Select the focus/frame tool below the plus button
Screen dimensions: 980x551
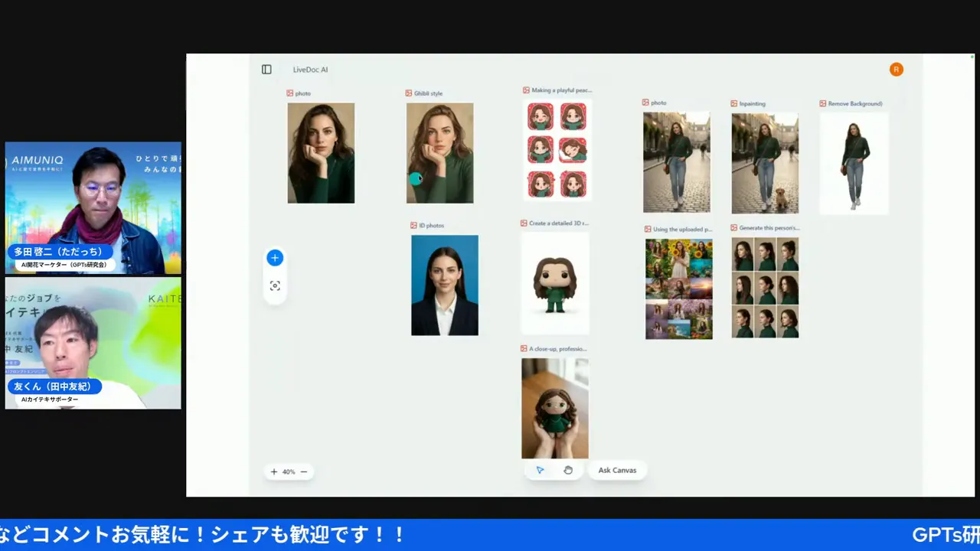[x=275, y=285]
